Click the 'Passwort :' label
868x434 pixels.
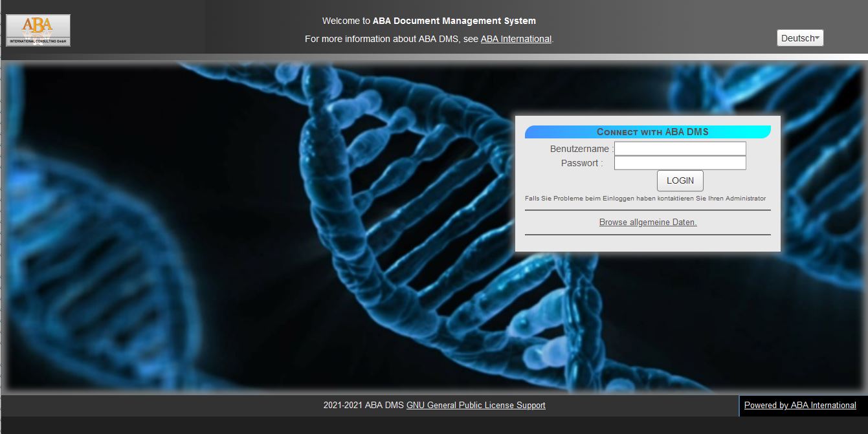click(582, 163)
